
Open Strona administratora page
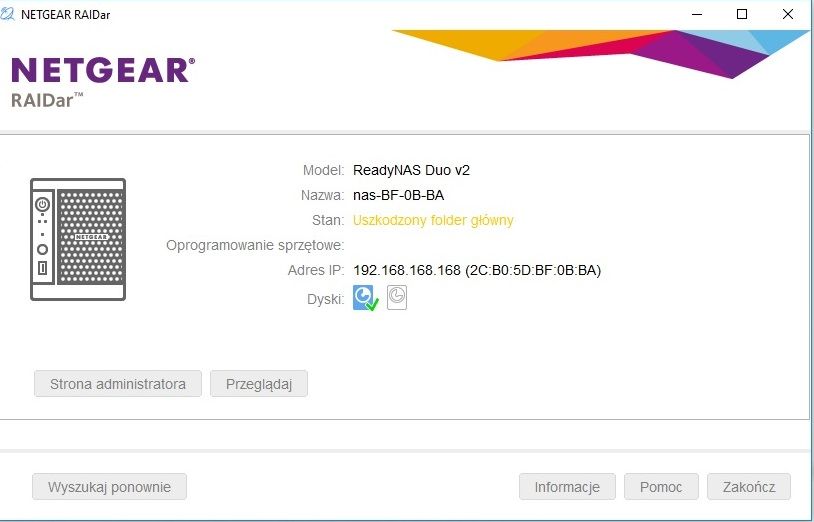pos(118,384)
